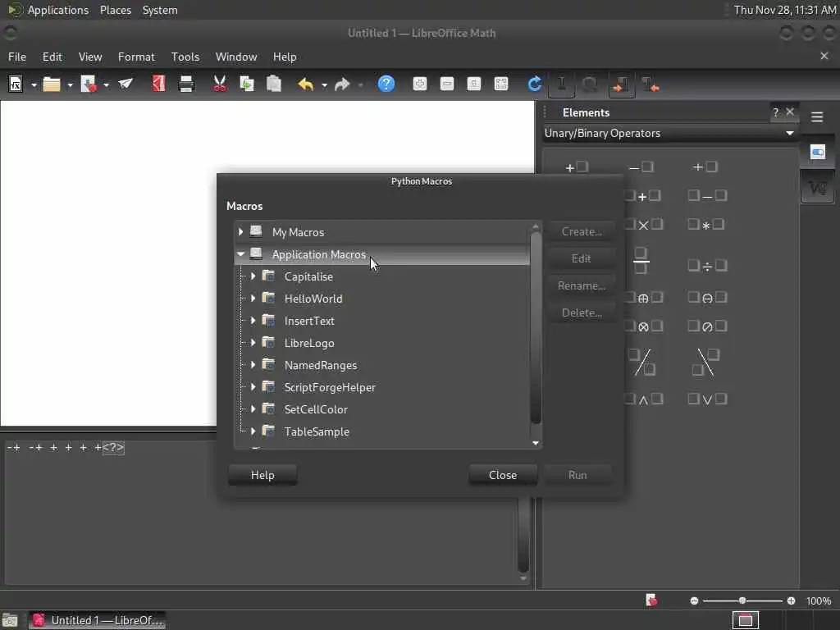Click the Close button in Python Macros dialog

click(x=503, y=475)
